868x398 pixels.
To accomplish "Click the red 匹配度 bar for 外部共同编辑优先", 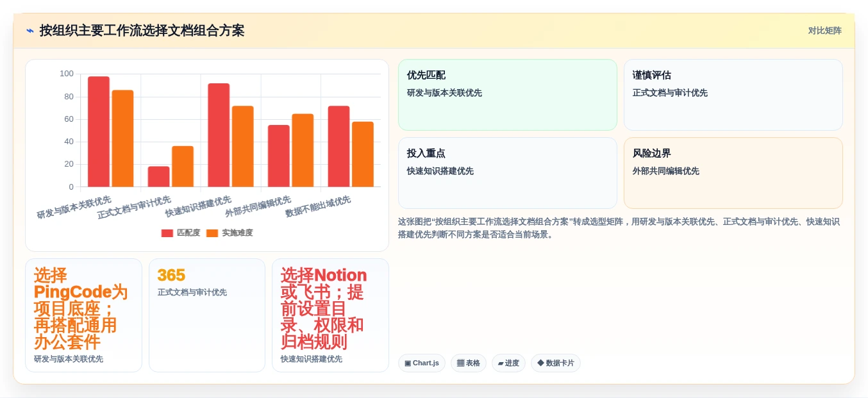I will (x=279, y=156).
